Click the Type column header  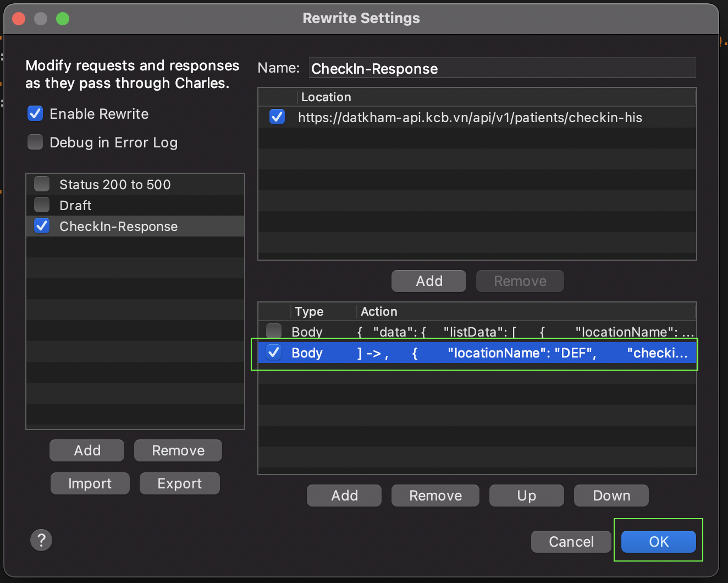(x=324, y=311)
